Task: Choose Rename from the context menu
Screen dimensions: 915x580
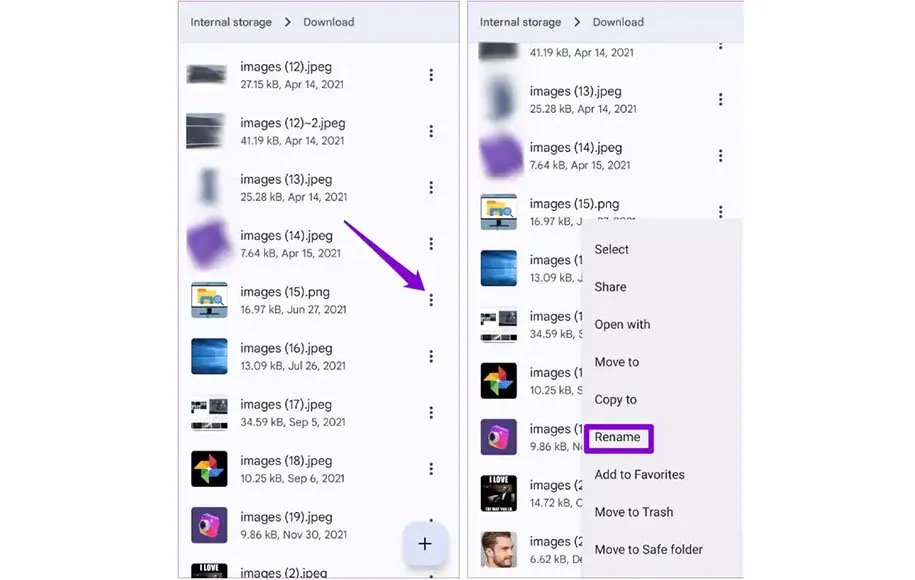Action: [617, 437]
